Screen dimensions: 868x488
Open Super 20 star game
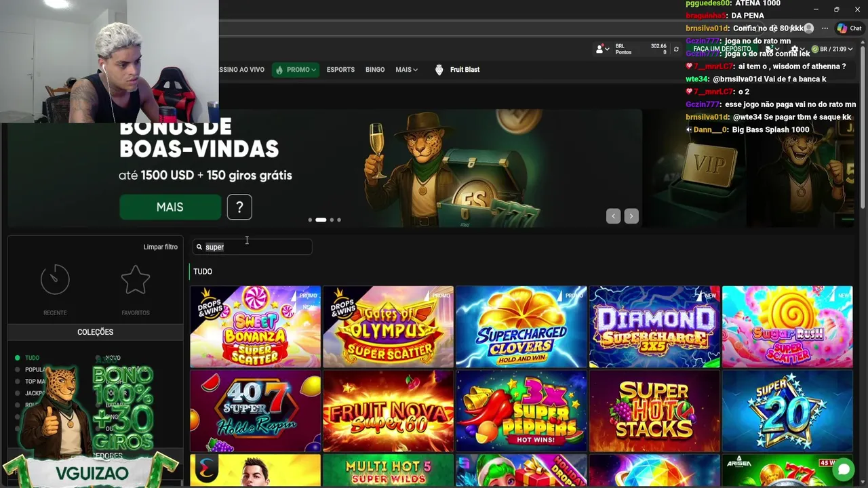(787, 411)
